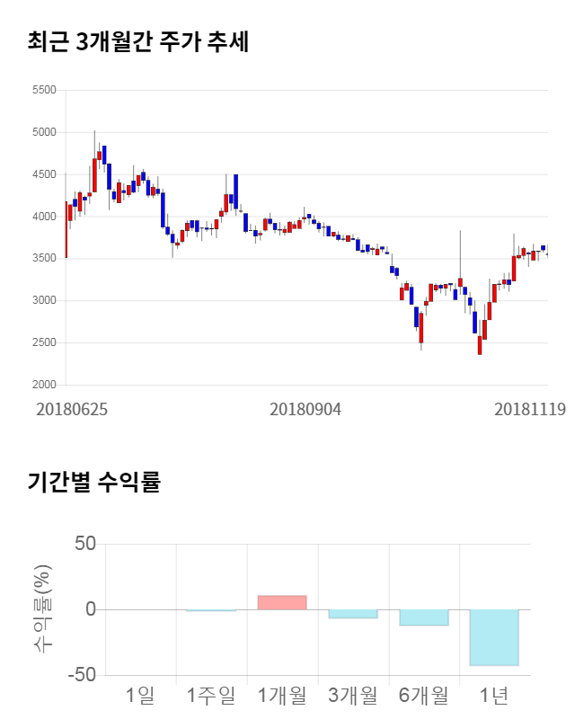Viewport: 575px width, 728px height.
Task: Click the 5500 price axis label
Action: click(x=43, y=90)
